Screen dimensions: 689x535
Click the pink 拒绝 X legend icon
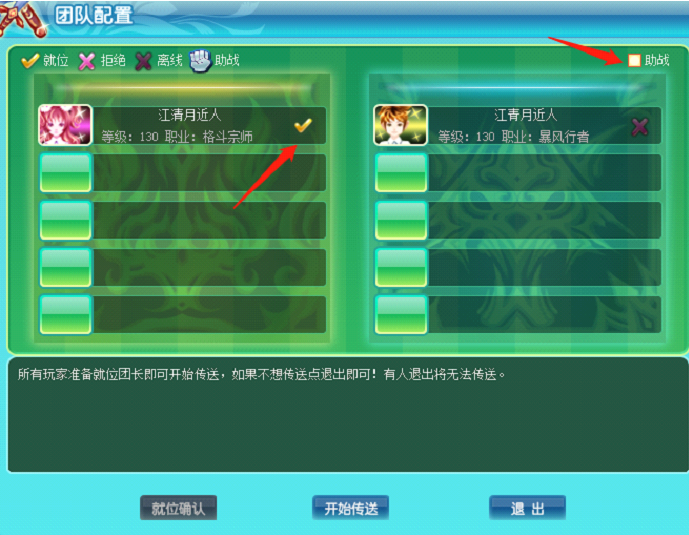tap(87, 61)
